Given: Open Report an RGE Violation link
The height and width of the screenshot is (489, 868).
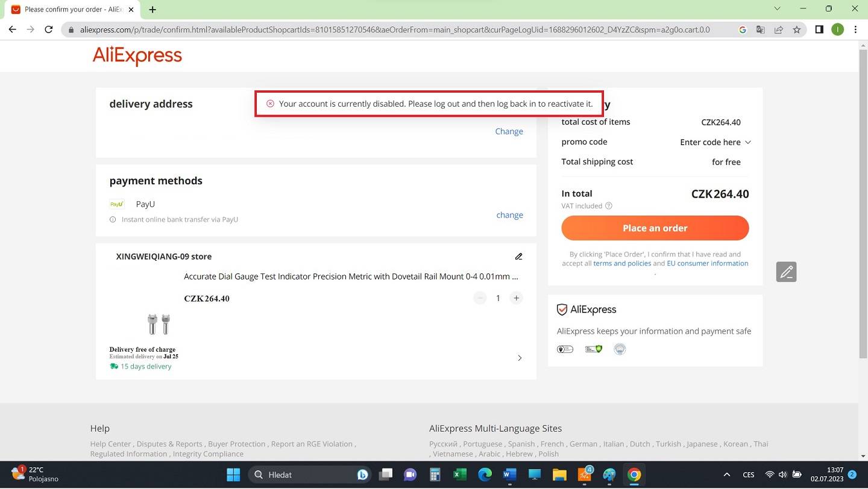Looking at the screenshot, I should [312, 444].
